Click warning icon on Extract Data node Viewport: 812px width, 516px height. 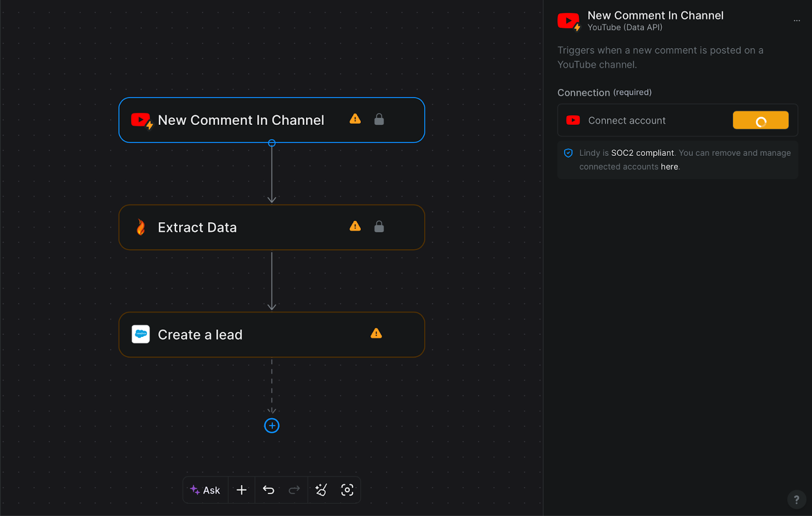click(355, 226)
